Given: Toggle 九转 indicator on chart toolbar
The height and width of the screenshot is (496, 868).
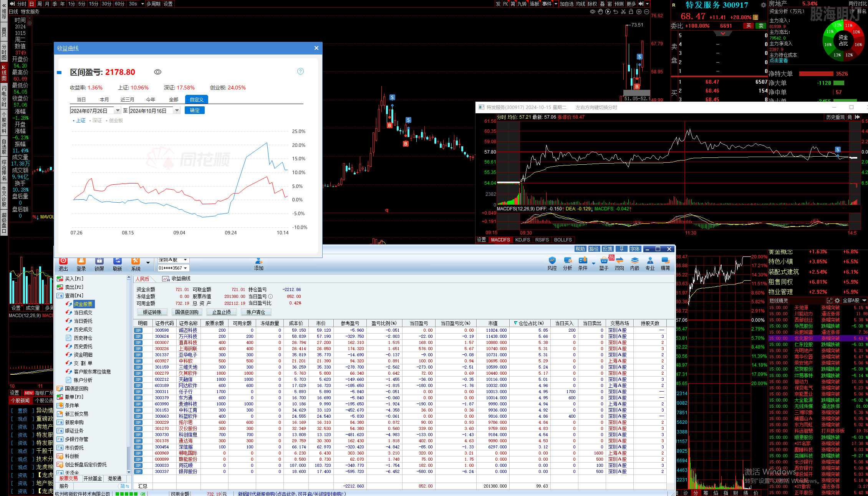Looking at the screenshot, I should (522, 4).
